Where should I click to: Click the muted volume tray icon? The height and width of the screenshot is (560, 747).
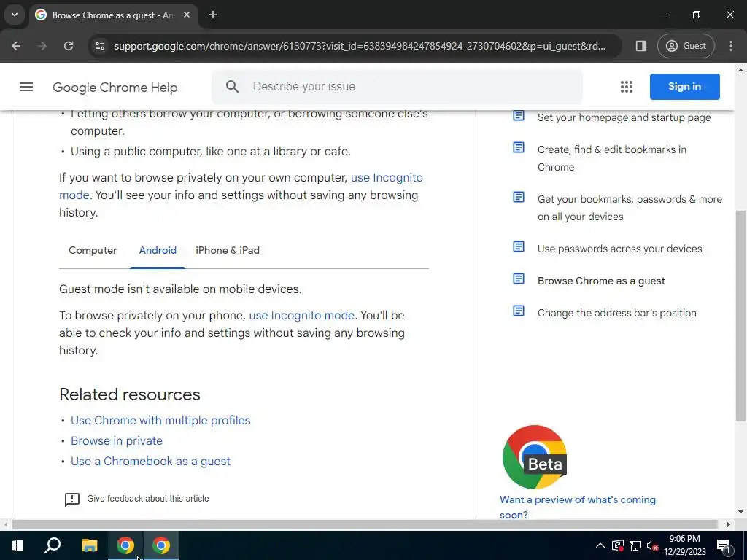652,545
